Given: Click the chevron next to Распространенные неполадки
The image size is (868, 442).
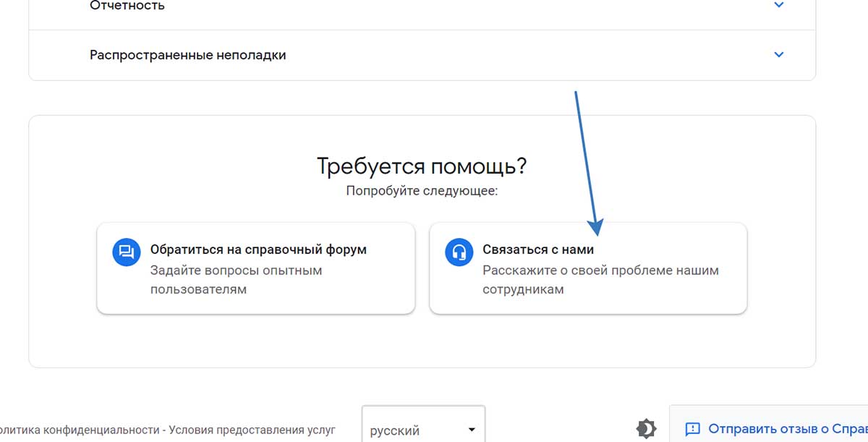Looking at the screenshot, I should pyautogui.click(x=779, y=54).
